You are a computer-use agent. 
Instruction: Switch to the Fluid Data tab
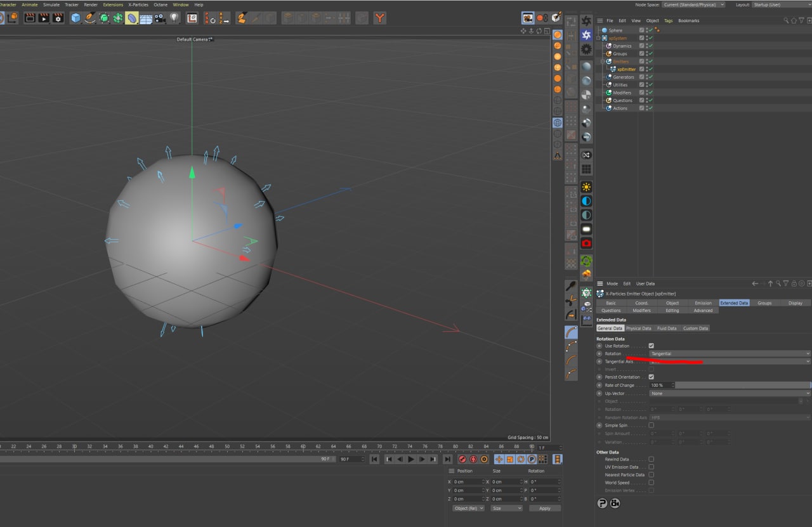pyautogui.click(x=667, y=329)
